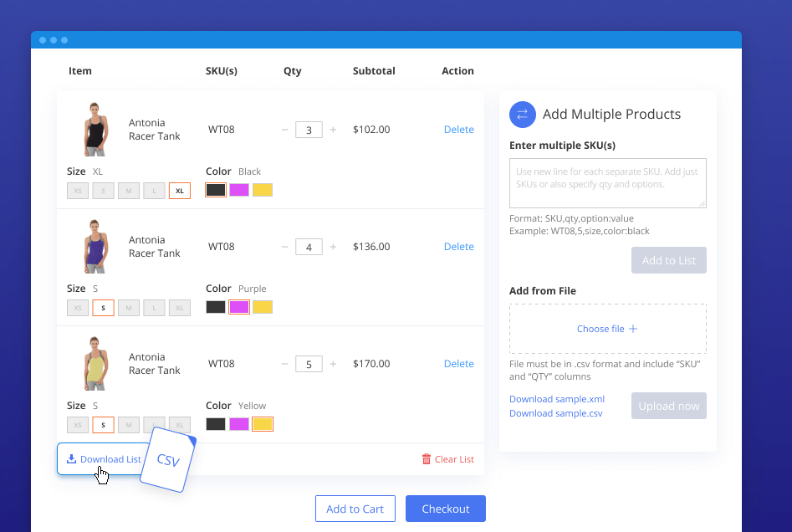The height and width of the screenshot is (532, 792).
Task: Delete the first Antonia Racer Tank row
Action: 458,130
